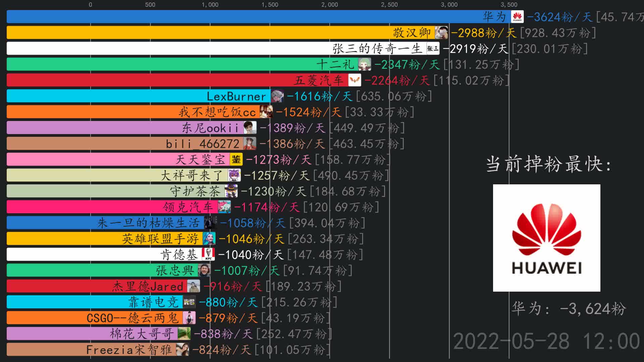This screenshot has height=362, width=644.
Task: Click the -3624粉/天 value text
Action: (560, 17)
